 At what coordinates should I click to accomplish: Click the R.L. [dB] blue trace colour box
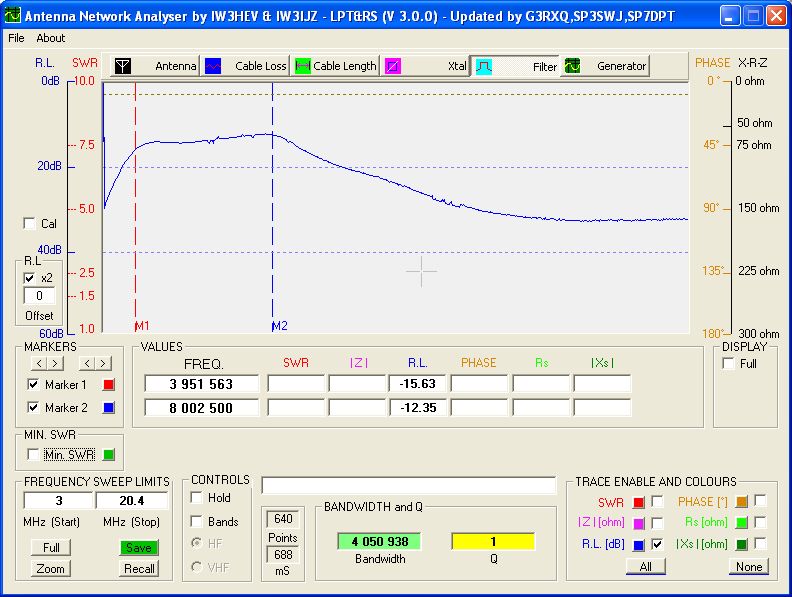pyautogui.click(x=639, y=545)
